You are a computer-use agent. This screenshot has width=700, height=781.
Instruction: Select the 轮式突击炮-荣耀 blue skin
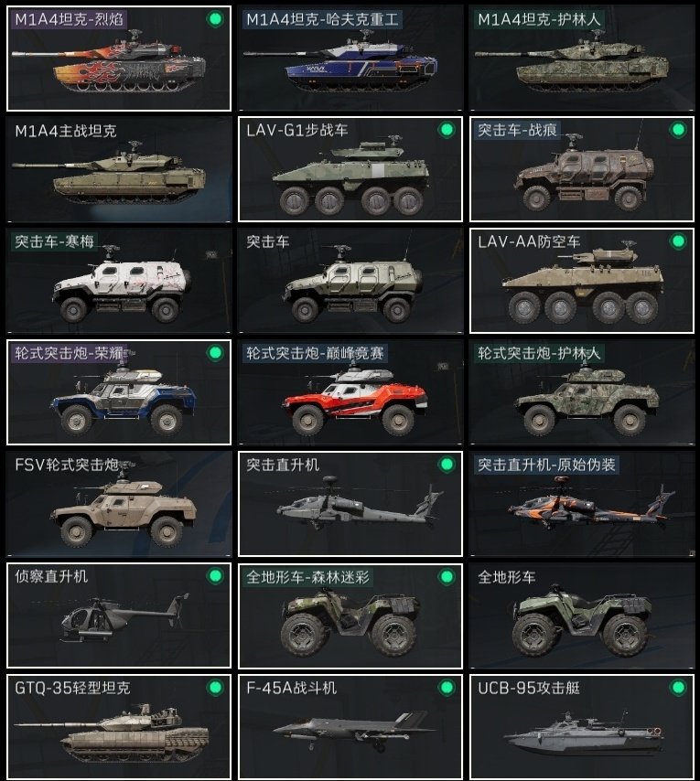tap(119, 392)
